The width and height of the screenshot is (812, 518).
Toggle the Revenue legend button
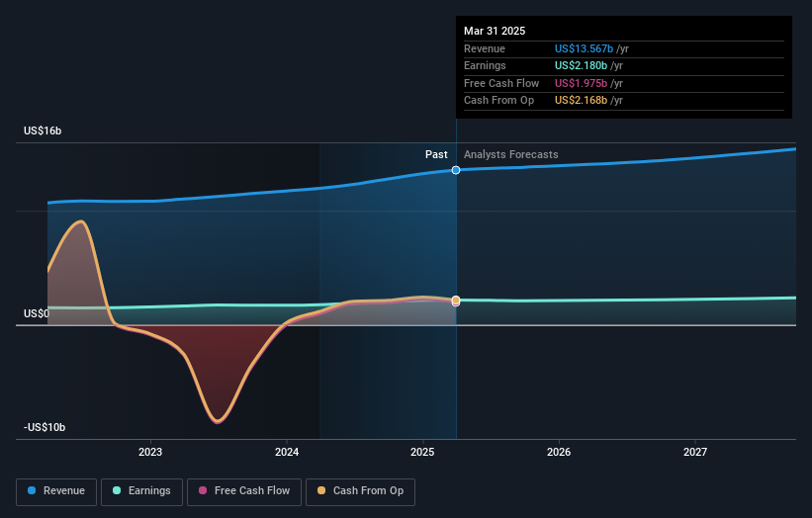[56, 491]
